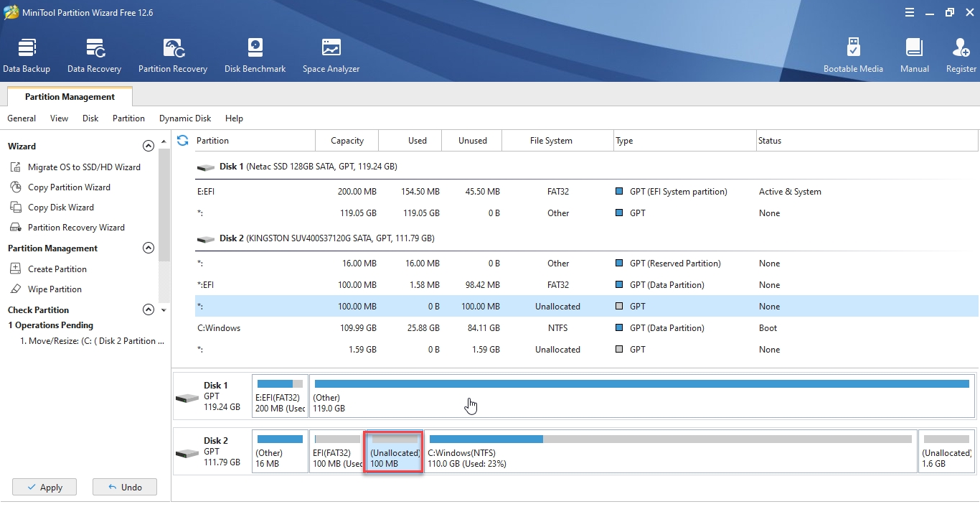The height and width of the screenshot is (517, 980).
Task: Click the refresh icon beside the Partition header
Action: pos(183,140)
